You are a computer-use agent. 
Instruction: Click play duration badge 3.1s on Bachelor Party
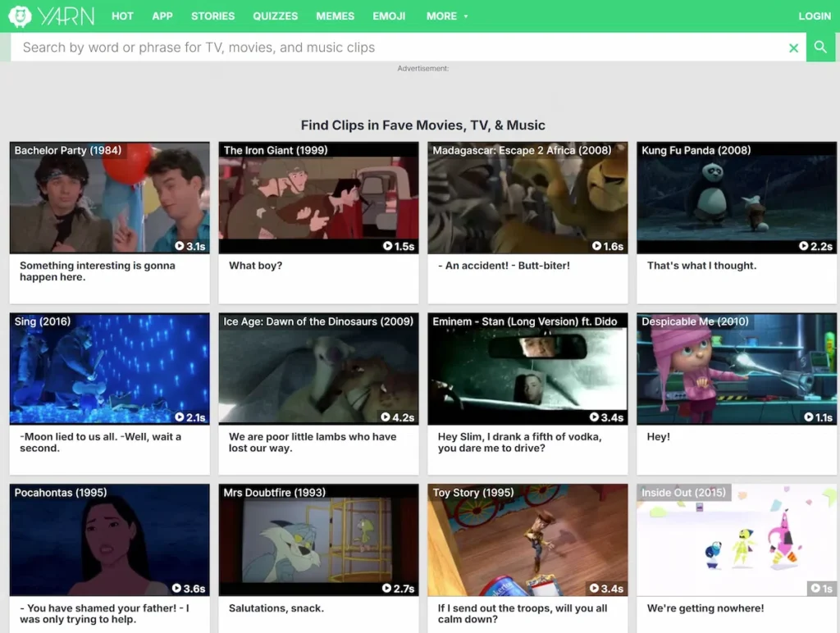[x=190, y=246]
